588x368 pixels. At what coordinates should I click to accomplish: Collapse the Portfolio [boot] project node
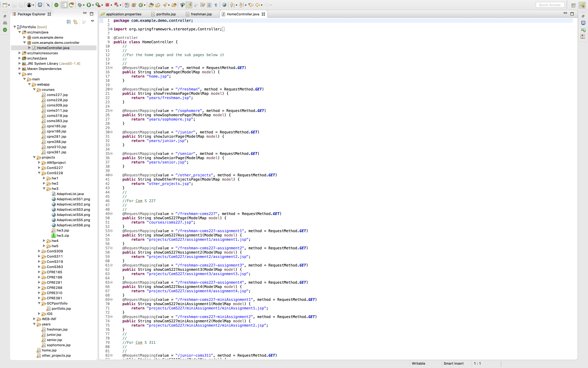(x=15, y=27)
